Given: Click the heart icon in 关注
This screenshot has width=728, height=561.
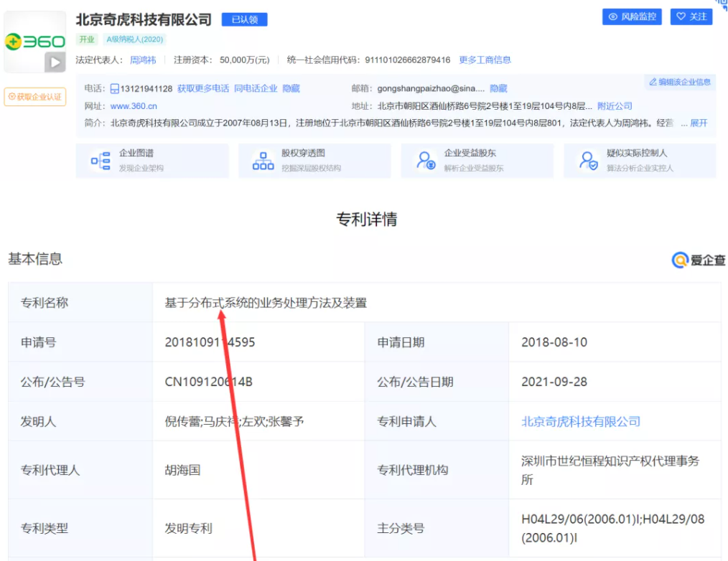Looking at the screenshot, I should (x=681, y=16).
